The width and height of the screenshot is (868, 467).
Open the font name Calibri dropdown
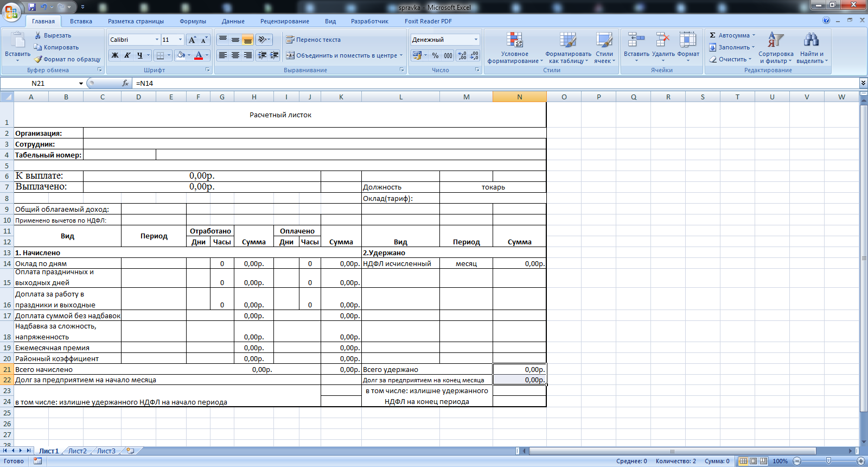(157, 40)
